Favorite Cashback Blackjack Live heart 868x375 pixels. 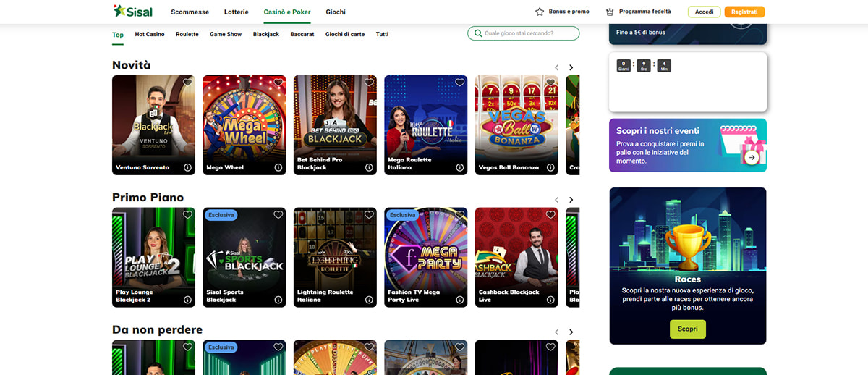click(550, 215)
